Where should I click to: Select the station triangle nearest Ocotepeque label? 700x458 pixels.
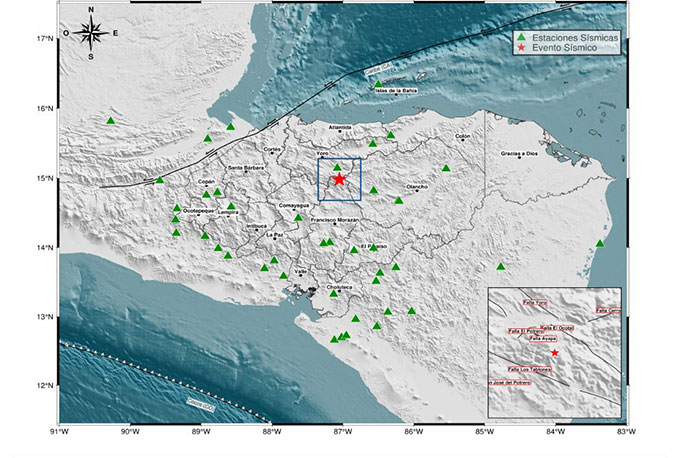pos(177,209)
